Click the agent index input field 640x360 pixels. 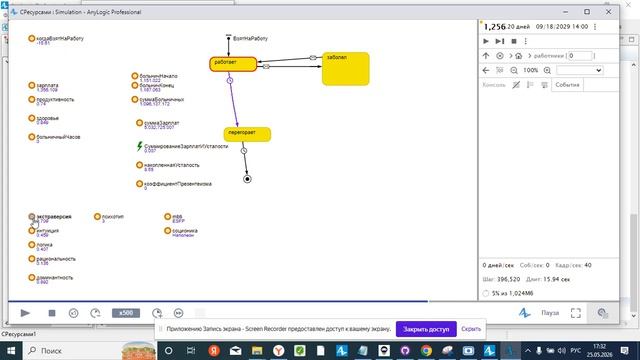pyautogui.click(x=580, y=56)
